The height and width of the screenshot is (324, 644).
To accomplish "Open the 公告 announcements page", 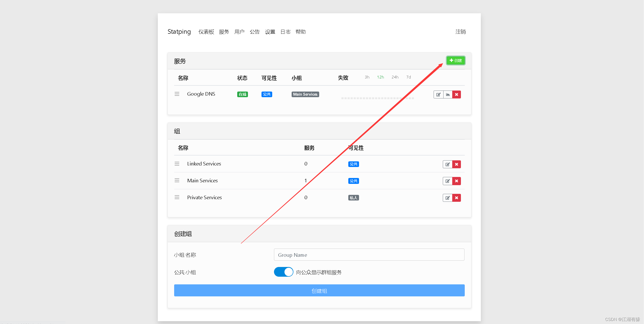I will coord(255,32).
